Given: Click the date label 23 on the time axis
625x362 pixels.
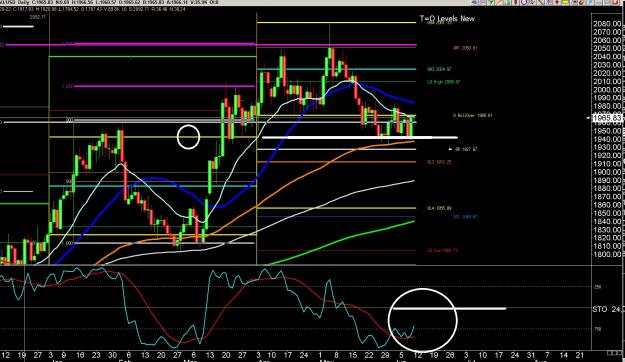Looking at the screenshot, I should click(x=96, y=355).
